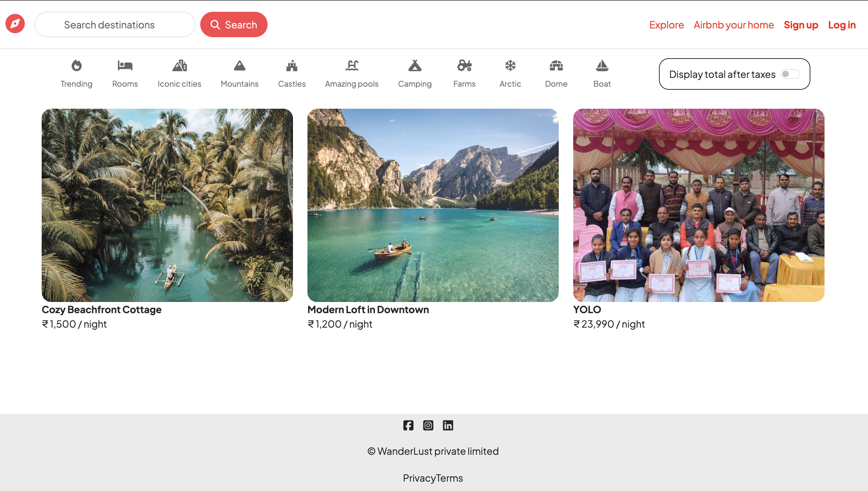This screenshot has height=491, width=868.
Task: Go to Airbnb your home page
Action: [733, 25]
